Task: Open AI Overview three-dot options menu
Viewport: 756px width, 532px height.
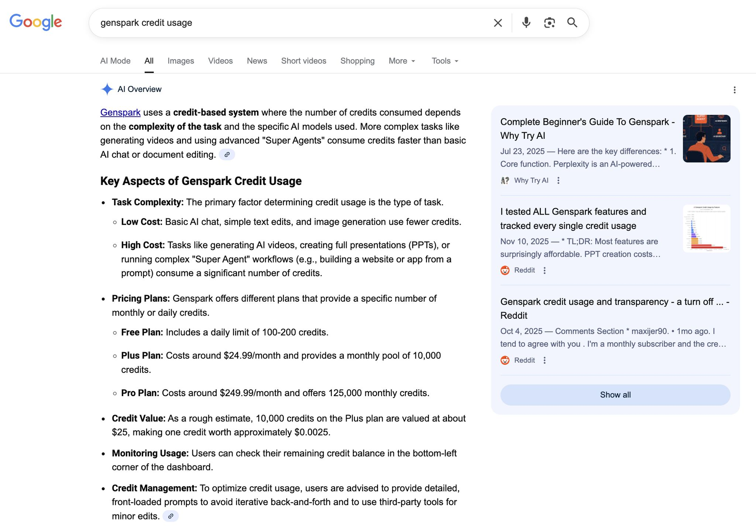Action: tap(734, 90)
